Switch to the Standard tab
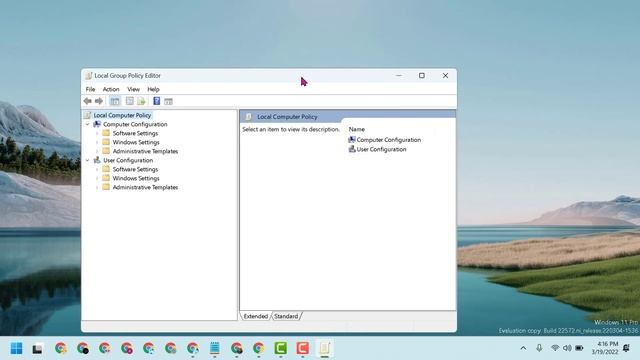Screen dimensions: 640x360 (286, 316)
